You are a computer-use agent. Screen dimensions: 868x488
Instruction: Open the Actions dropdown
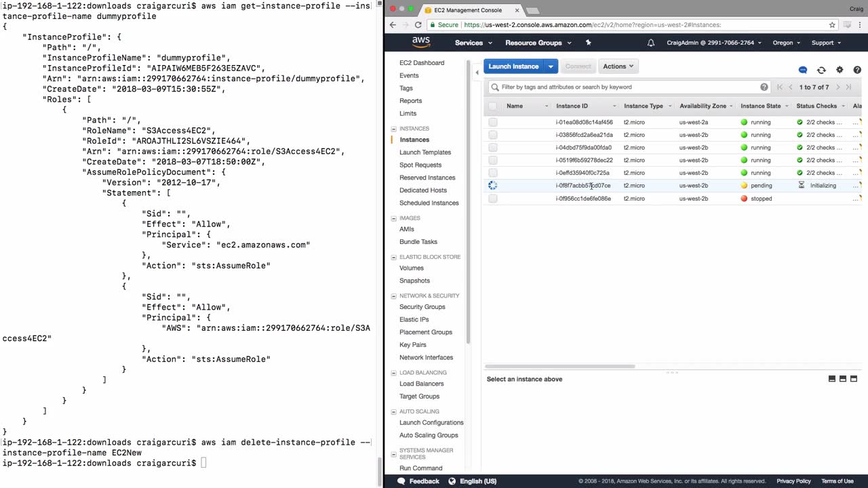(618, 66)
